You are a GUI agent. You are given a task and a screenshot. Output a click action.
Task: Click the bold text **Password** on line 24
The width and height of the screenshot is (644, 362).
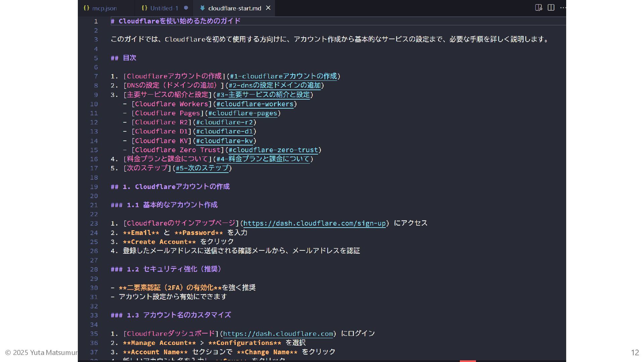coord(199,233)
